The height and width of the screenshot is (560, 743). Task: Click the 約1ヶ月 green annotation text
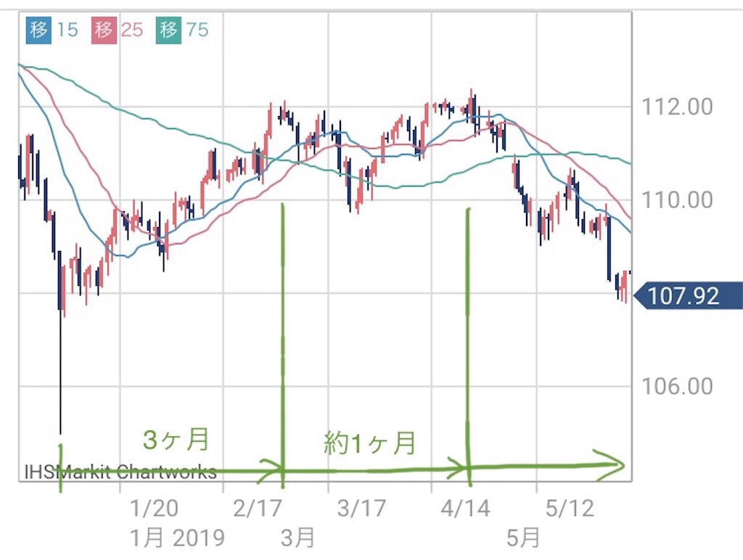click(x=370, y=443)
